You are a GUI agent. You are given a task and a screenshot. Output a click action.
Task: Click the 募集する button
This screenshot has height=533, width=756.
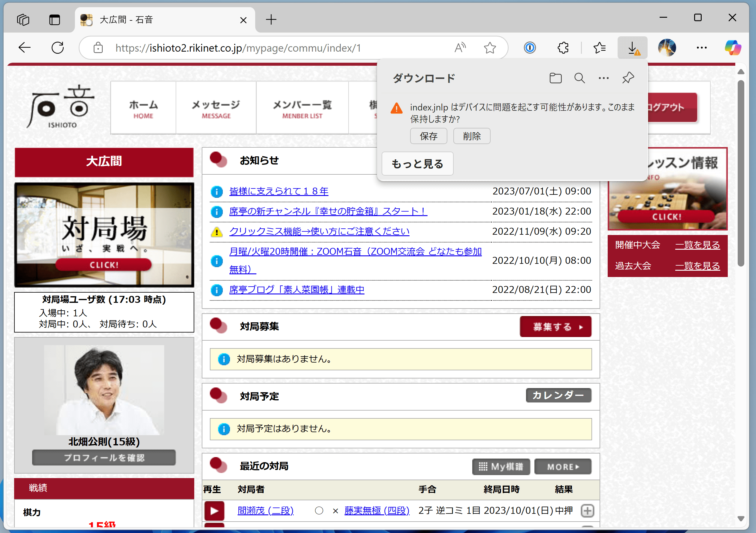click(x=555, y=326)
